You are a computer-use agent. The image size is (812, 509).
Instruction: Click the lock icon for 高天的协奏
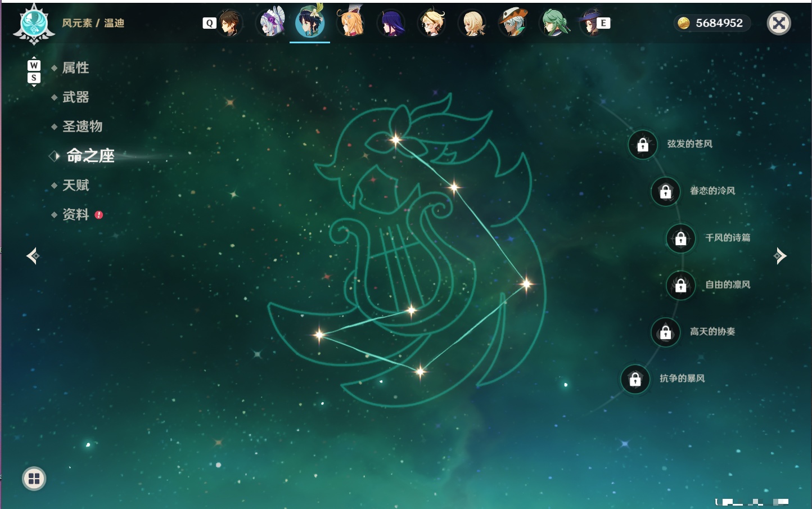(665, 332)
